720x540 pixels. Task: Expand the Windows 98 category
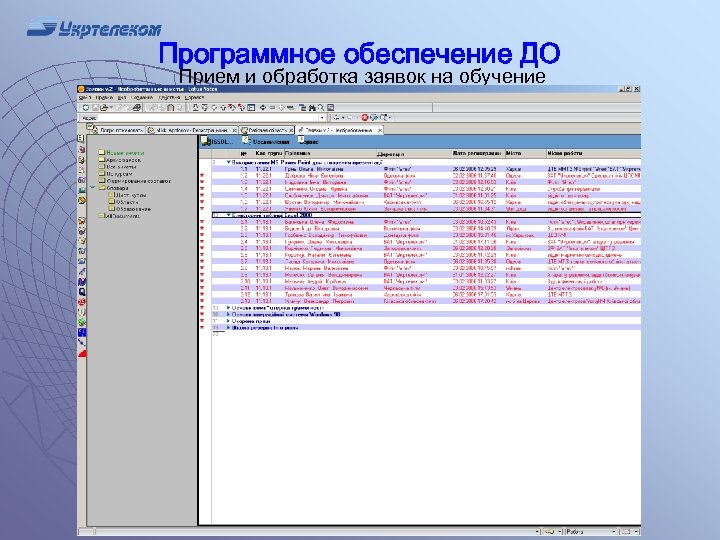(228, 315)
